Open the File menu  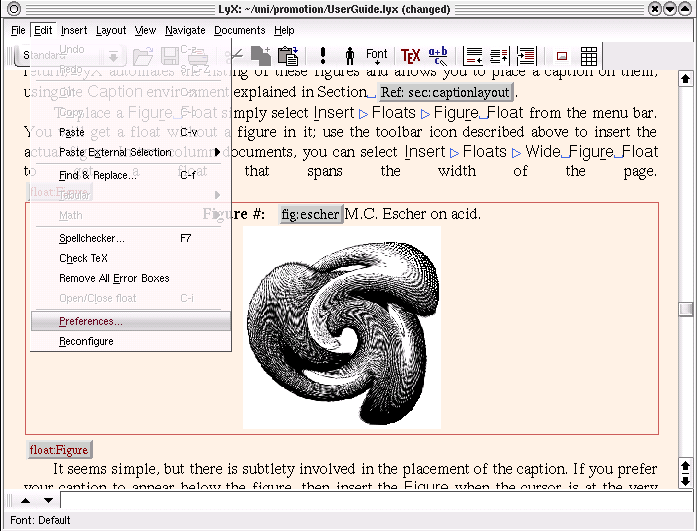tap(18, 30)
